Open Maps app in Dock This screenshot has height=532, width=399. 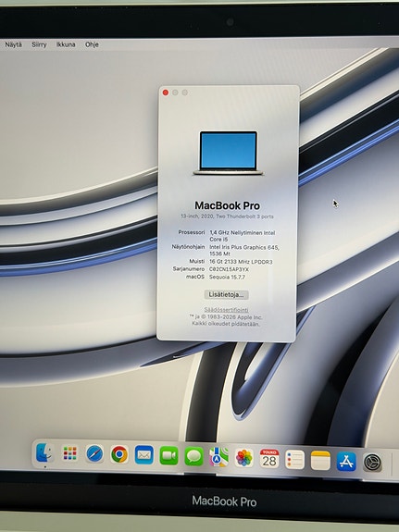(218, 457)
